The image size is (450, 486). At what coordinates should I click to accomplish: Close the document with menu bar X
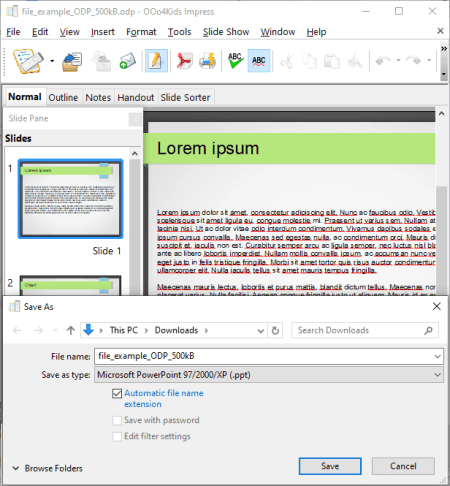440,31
